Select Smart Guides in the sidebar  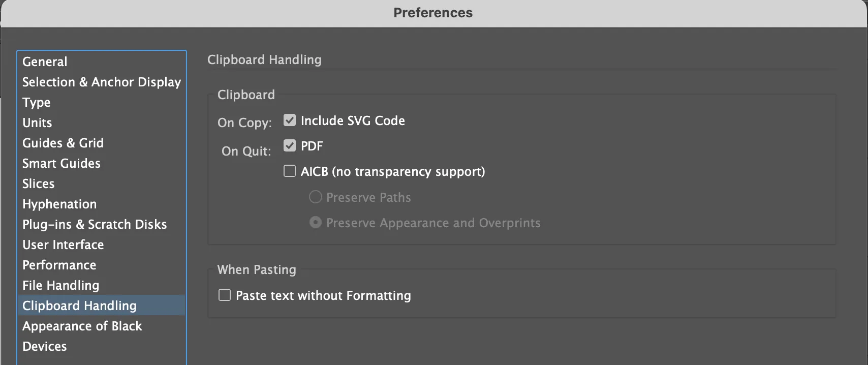coord(61,163)
